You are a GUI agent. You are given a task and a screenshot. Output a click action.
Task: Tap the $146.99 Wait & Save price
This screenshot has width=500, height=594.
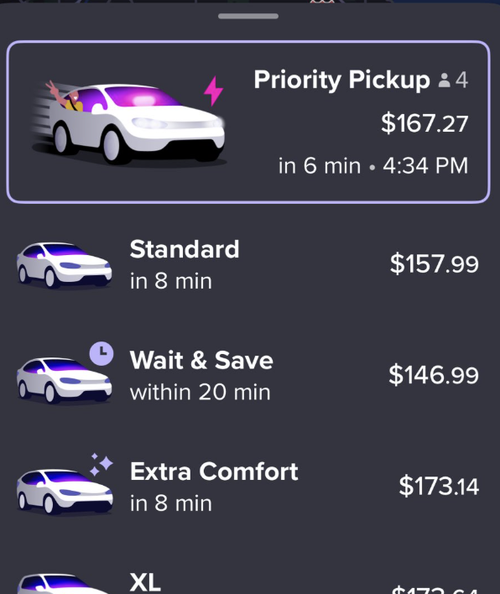pos(434,375)
